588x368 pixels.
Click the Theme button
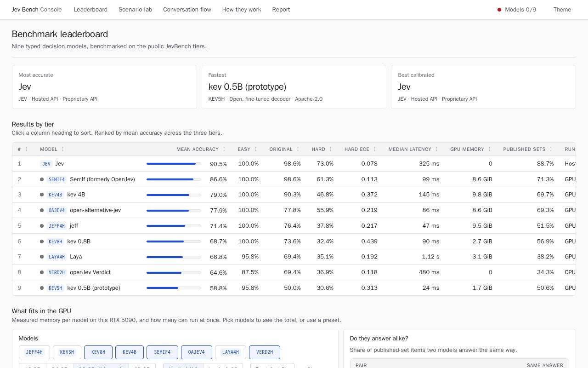(562, 10)
